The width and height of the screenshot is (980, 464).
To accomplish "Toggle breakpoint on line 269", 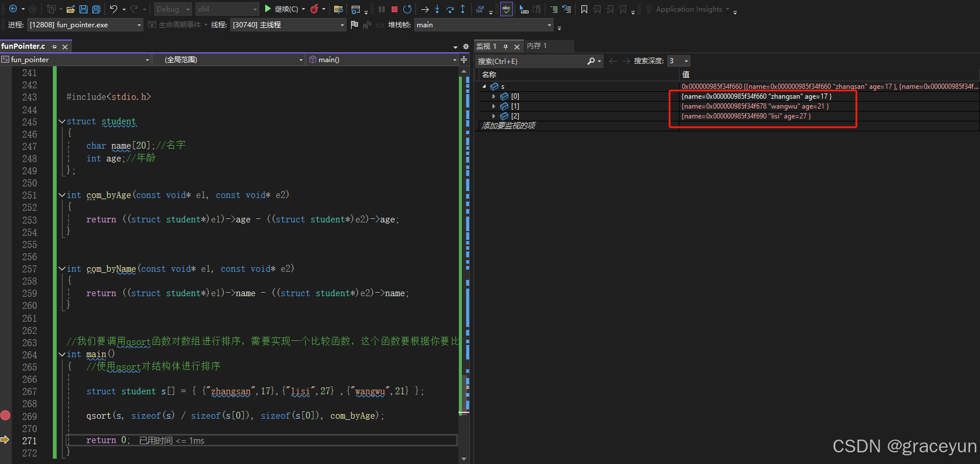I will click(5, 415).
